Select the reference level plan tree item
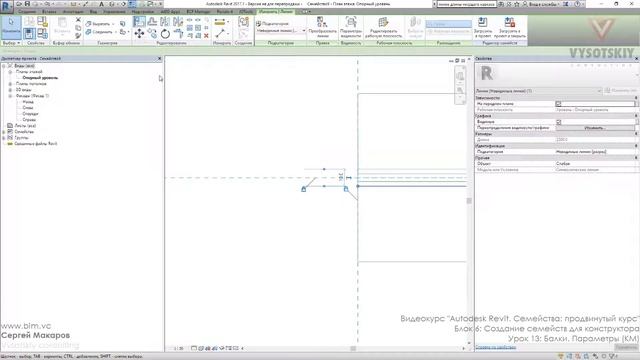The image size is (640, 360). 40,78
